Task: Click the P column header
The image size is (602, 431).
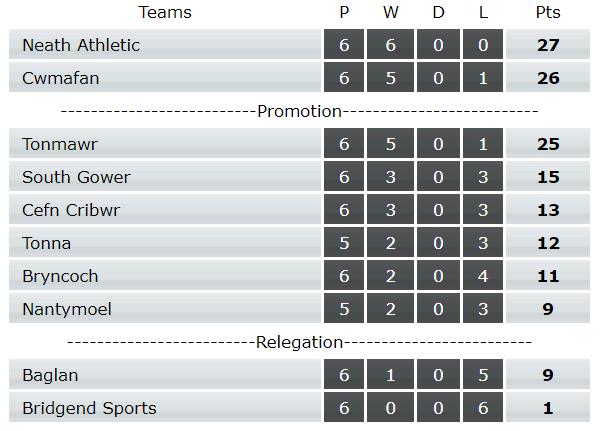Action: click(x=344, y=12)
